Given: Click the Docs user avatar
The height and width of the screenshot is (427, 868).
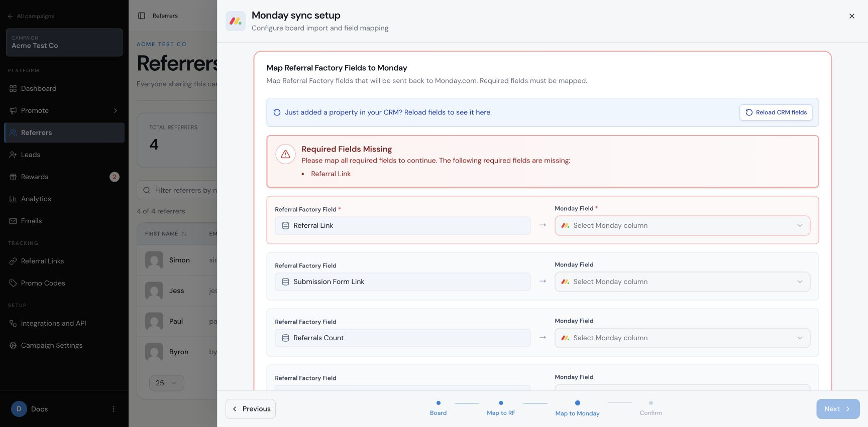Looking at the screenshot, I should (19, 409).
